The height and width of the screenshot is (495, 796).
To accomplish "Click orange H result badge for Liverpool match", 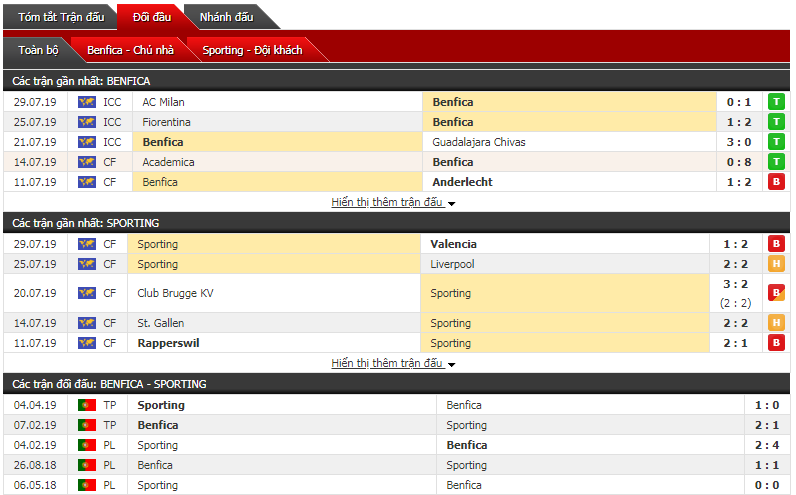I will pyautogui.click(x=776, y=264).
